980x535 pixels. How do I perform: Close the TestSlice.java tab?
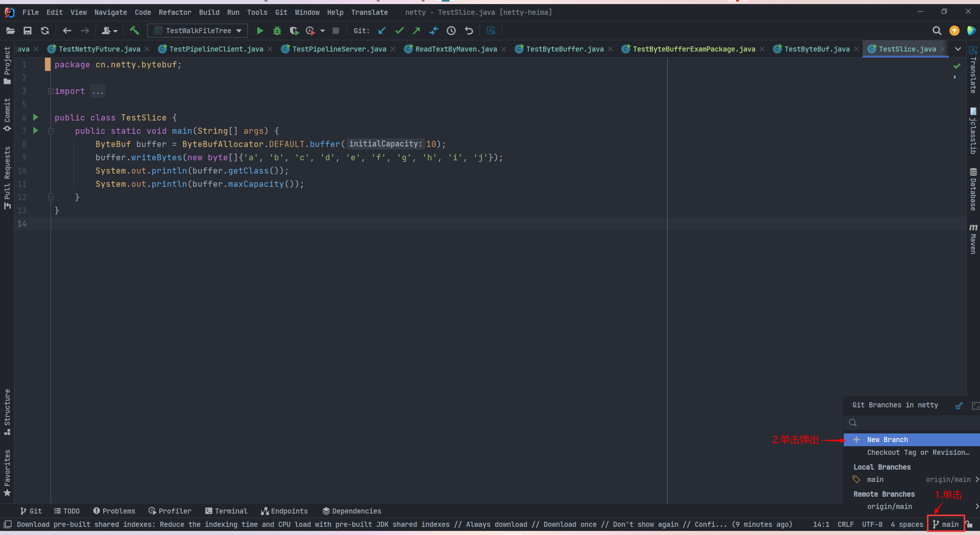[943, 49]
